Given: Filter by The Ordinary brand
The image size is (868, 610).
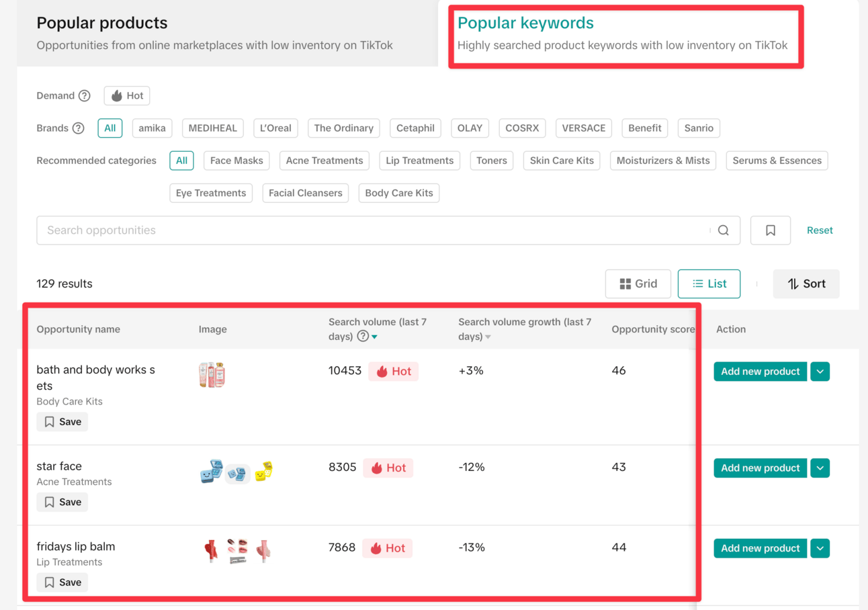Looking at the screenshot, I should (344, 128).
